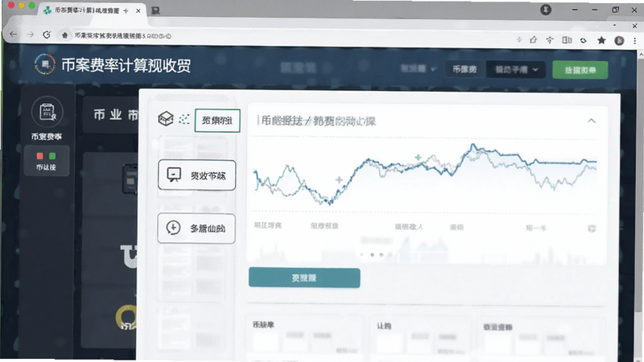Click the small close X below the window controls

pos(634,26)
